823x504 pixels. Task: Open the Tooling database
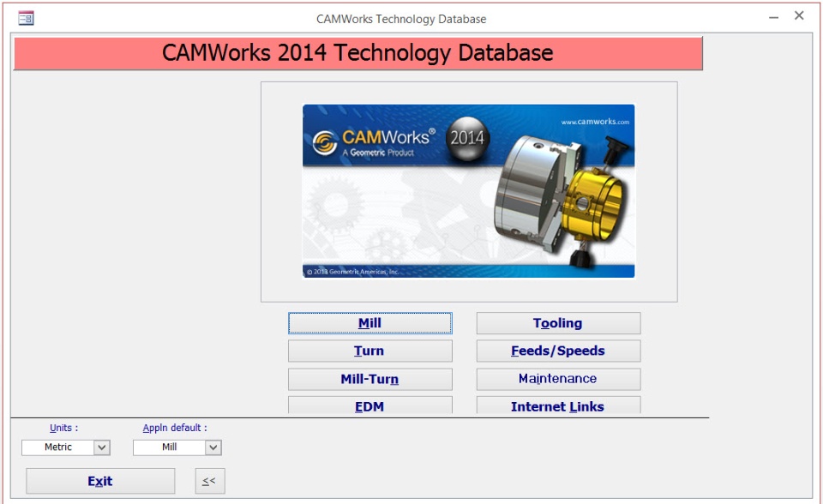click(x=558, y=323)
